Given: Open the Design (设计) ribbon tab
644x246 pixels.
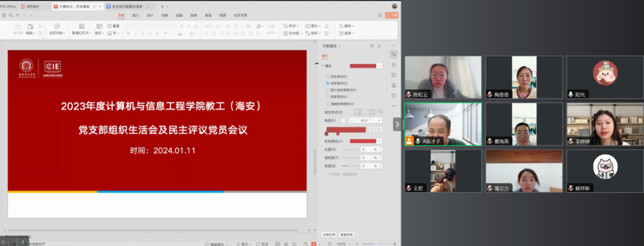Looking at the screenshot, I should point(150,16).
